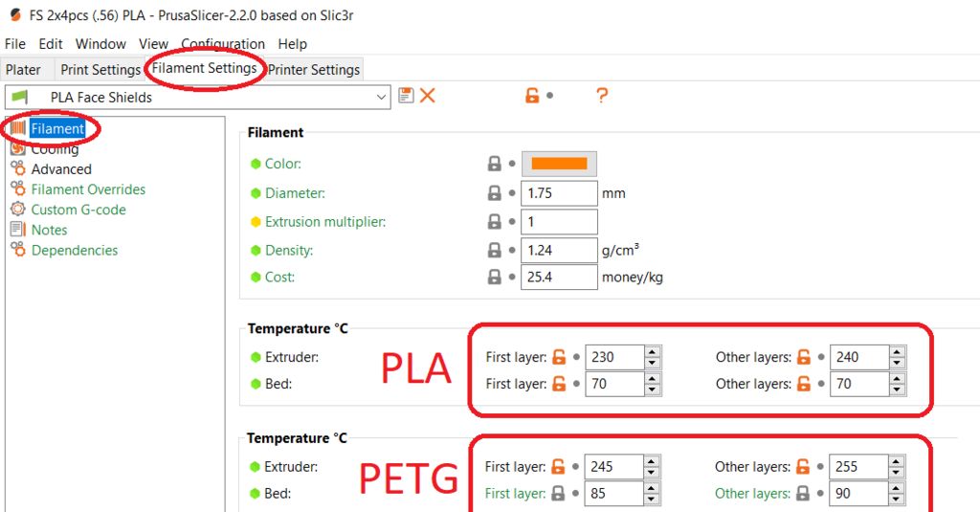Click the lock icon next to Density
Screen dimensions: 980x512
[495, 250]
